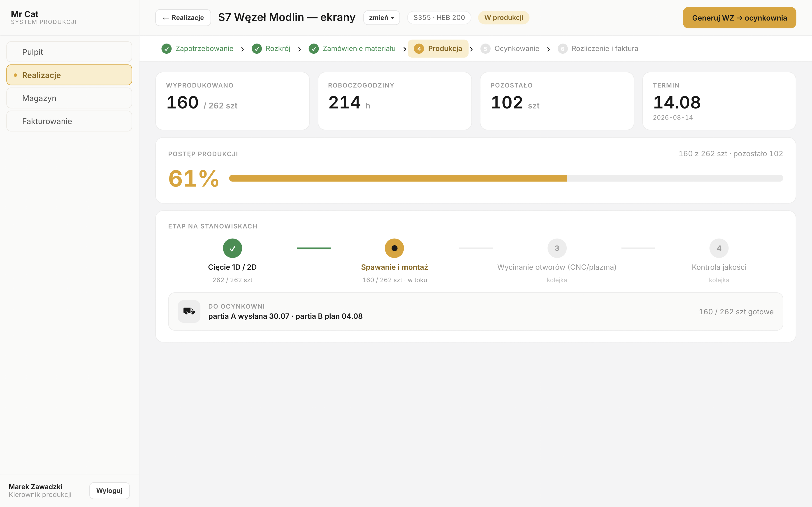Click the grey number 5 Ocynkowanie badge

(x=485, y=49)
